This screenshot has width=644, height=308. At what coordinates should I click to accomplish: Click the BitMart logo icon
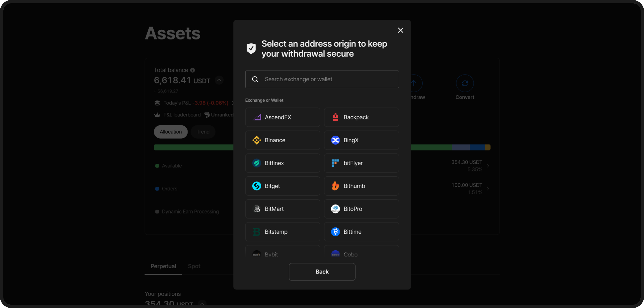pos(257,209)
